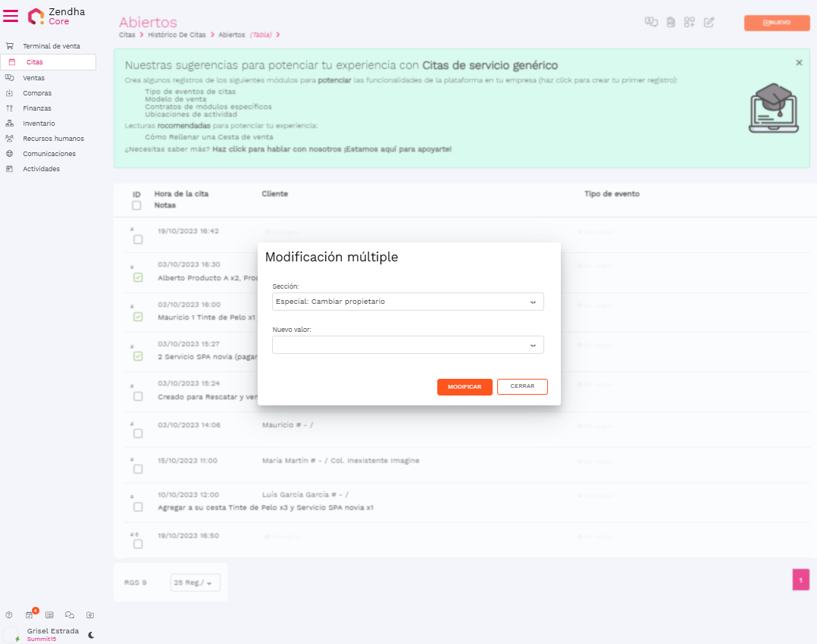Open the chat bubbles icon in sidebar

coord(70,615)
